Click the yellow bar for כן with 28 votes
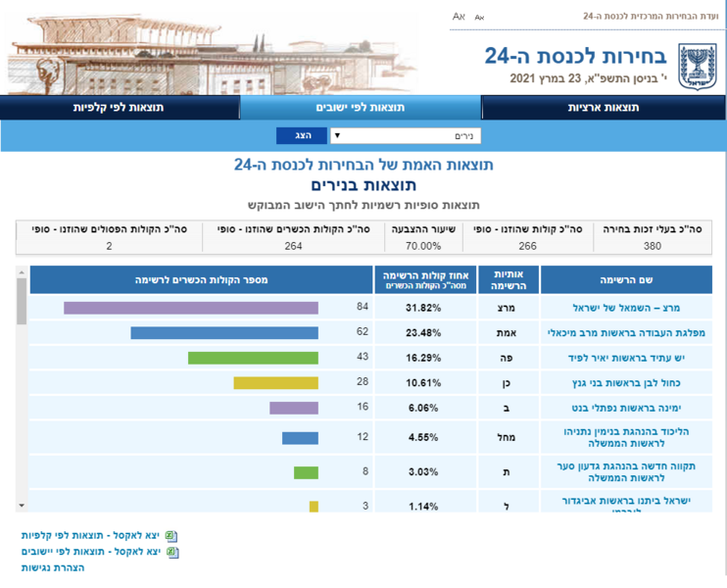Screen dimensions: 727x588 276,383
